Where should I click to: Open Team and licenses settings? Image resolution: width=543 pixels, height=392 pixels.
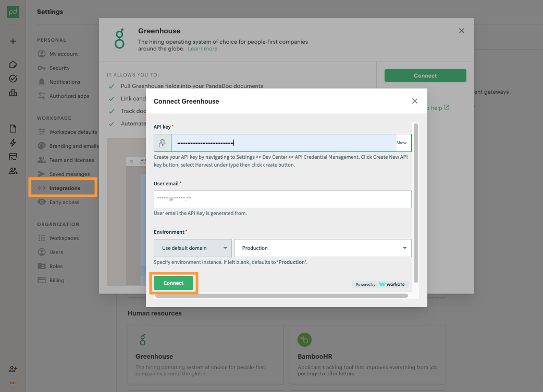pyautogui.click(x=66, y=160)
